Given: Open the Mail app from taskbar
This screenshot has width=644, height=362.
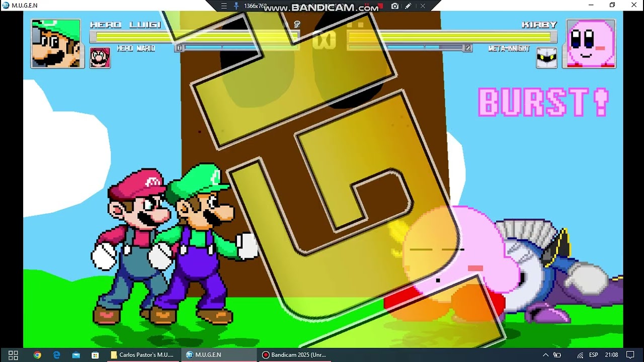Looking at the screenshot, I should (x=75, y=355).
